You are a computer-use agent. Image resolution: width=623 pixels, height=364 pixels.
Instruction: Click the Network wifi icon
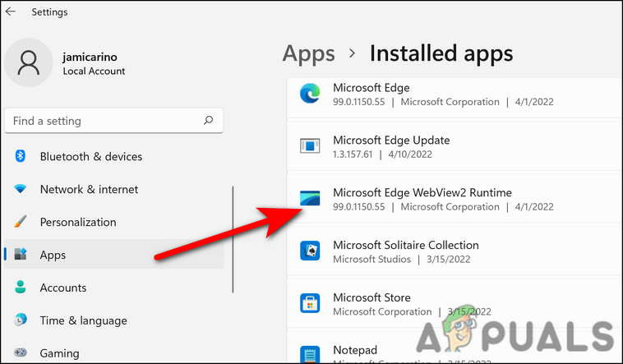click(x=21, y=188)
